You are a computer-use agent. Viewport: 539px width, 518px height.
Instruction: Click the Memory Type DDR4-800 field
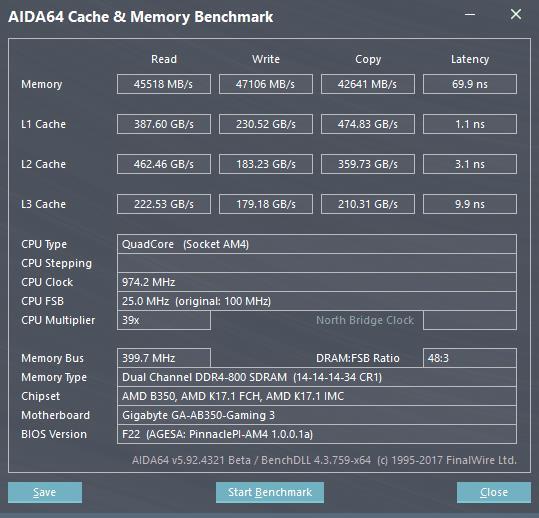tap(317, 377)
